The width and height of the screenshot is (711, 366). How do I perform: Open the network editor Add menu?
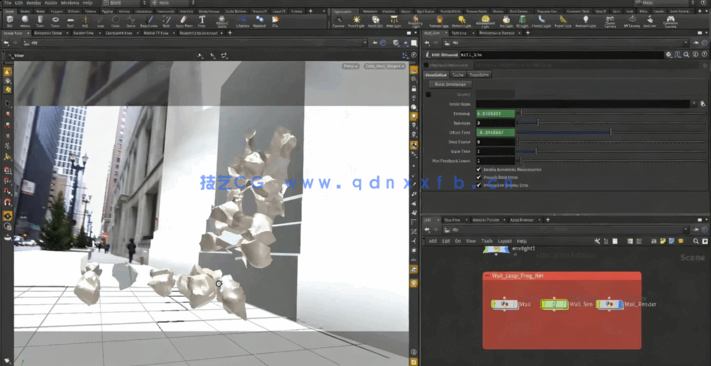click(433, 241)
